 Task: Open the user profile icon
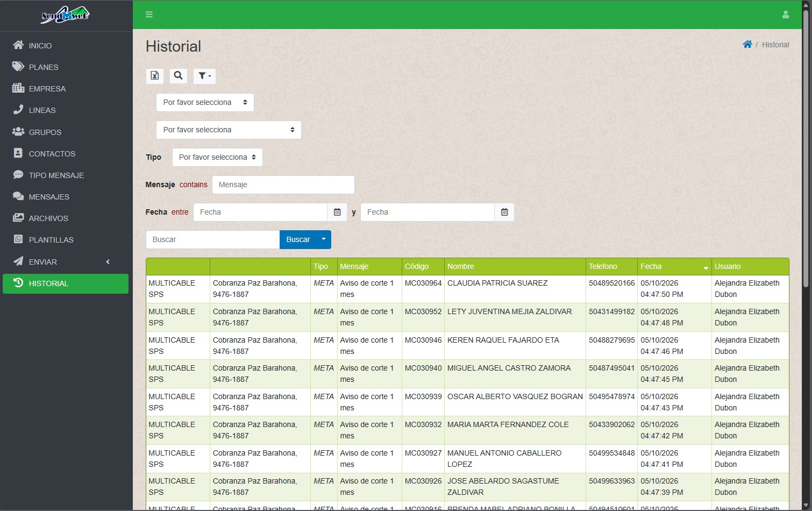[x=786, y=15]
